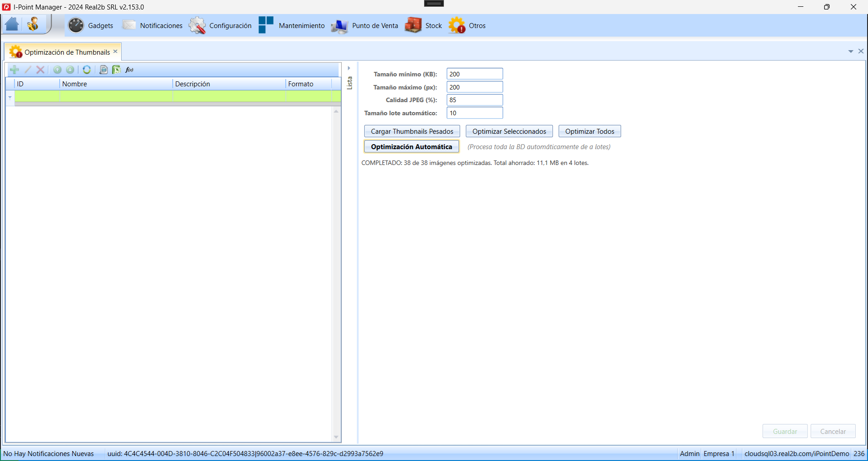Click the refresh list icon

tap(87, 70)
